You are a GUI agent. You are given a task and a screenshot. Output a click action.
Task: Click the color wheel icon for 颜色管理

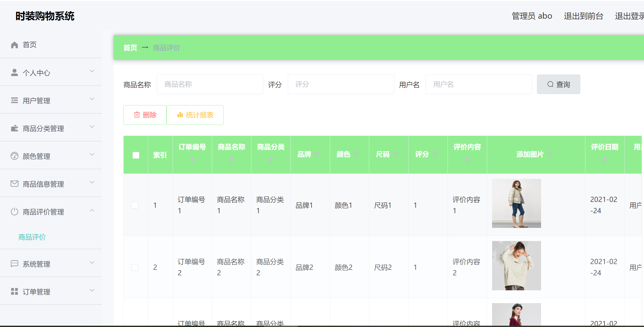coord(14,156)
